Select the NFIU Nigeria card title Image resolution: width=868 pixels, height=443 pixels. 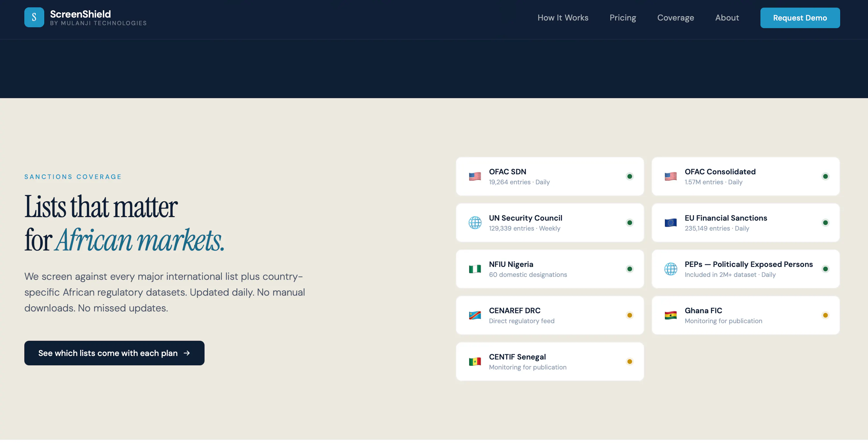511,265
